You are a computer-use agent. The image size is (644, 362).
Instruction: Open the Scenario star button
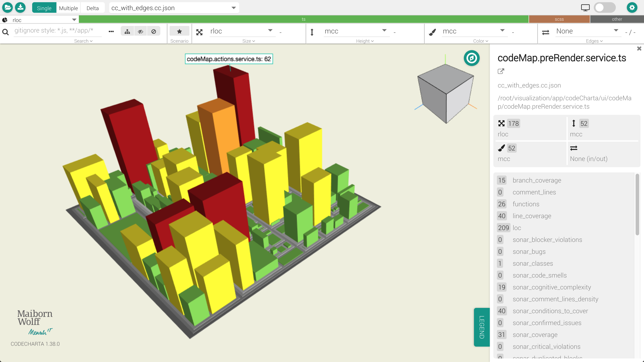click(x=179, y=31)
